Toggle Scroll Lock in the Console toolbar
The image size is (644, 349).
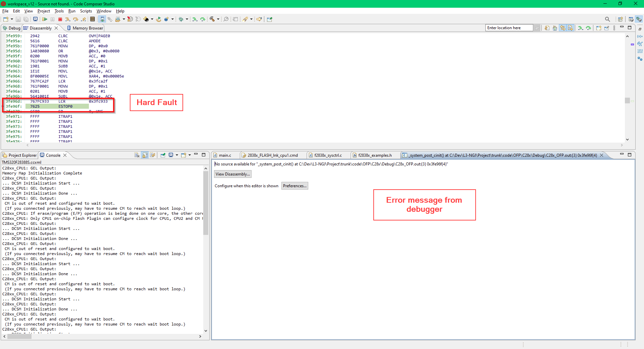coord(145,155)
